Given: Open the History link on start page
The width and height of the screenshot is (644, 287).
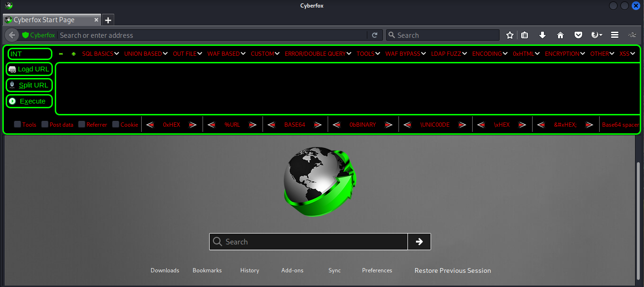Looking at the screenshot, I should click(x=250, y=270).
